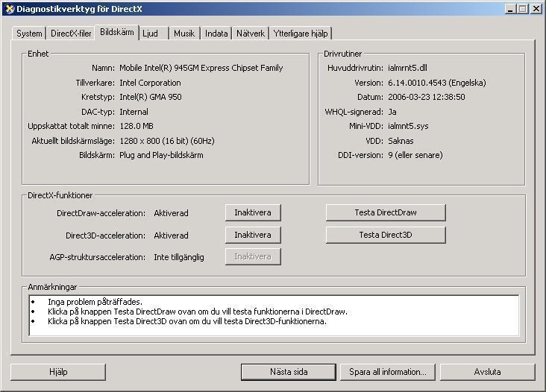Click the 'Inga problem påträffades.' note
This screenshot has height=392, width=546.
95,302
